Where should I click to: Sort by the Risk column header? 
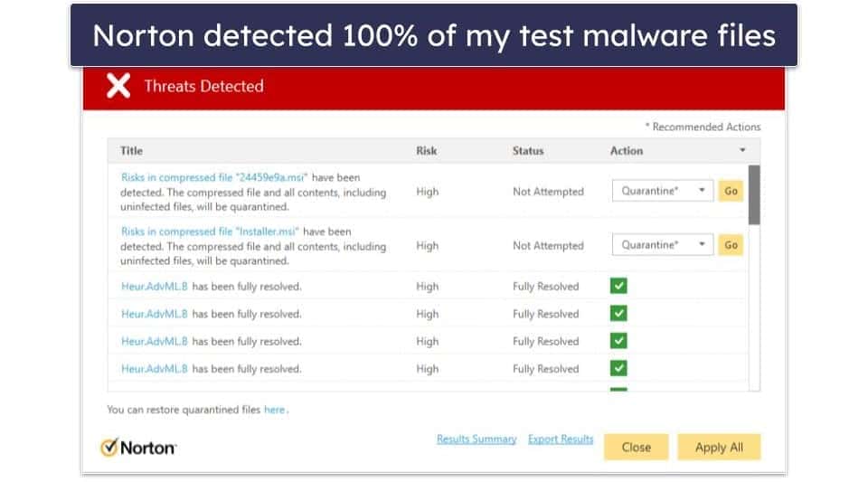[x=427, y=151]
